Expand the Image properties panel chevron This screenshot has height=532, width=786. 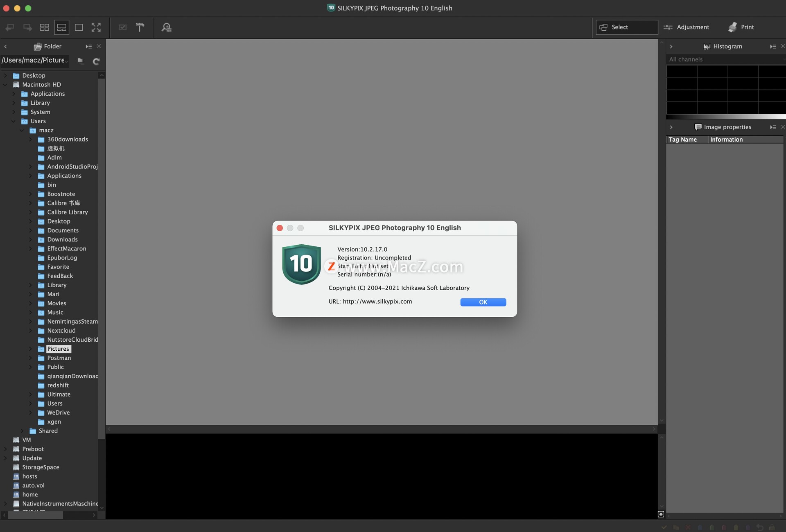point(671,127)
